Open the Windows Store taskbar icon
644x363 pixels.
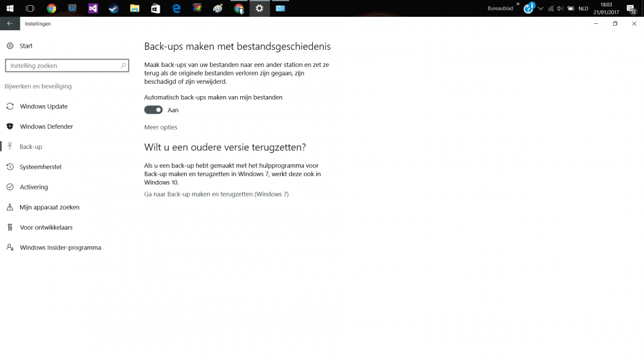coord(156,8)
